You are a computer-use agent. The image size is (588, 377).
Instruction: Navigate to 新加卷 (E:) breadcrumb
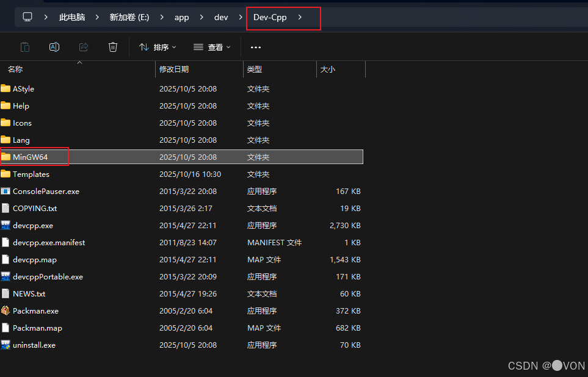tap(129, 17)
